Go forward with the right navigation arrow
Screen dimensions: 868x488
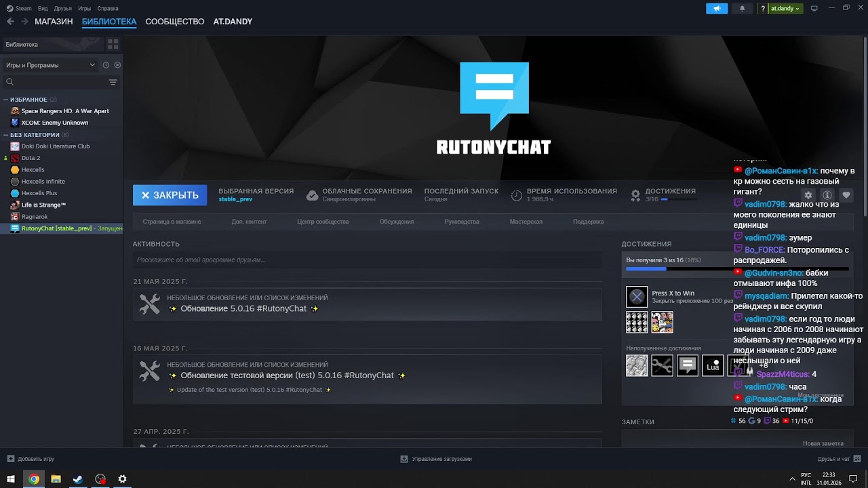tap(24, 22)
